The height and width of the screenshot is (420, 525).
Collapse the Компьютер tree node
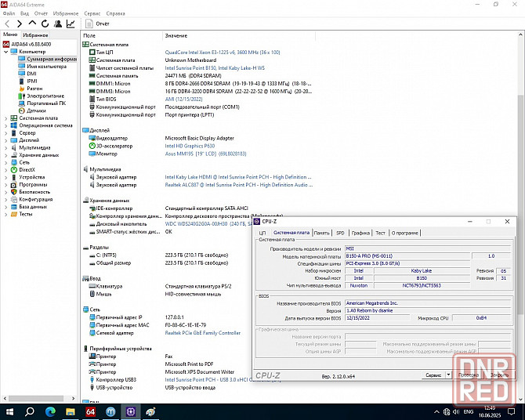pos(5,52)
